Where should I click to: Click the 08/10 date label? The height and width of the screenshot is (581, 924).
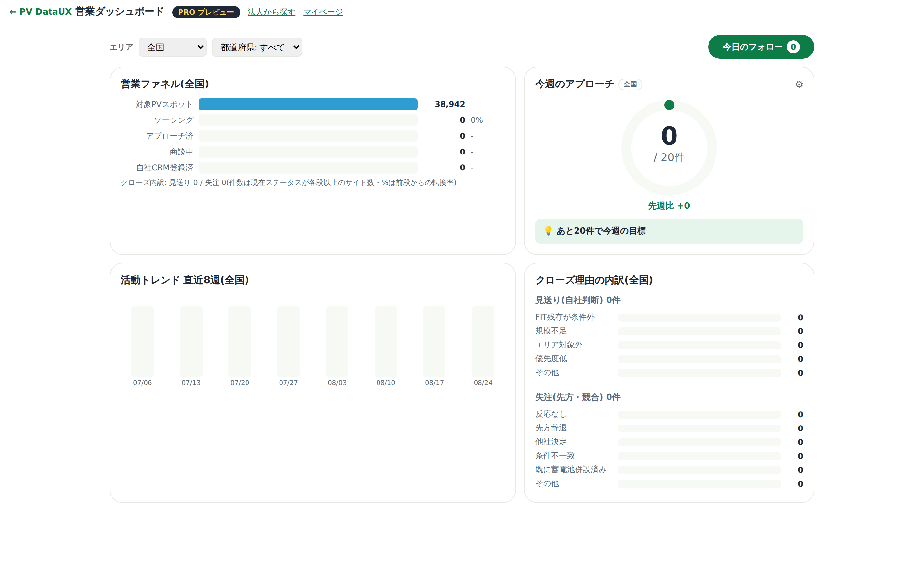pos(386,383)
